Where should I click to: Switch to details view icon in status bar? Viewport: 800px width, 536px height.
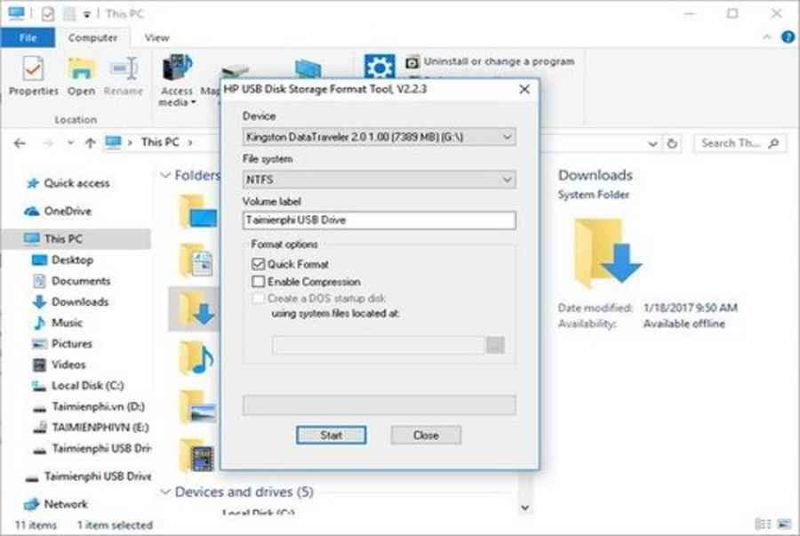763,524
